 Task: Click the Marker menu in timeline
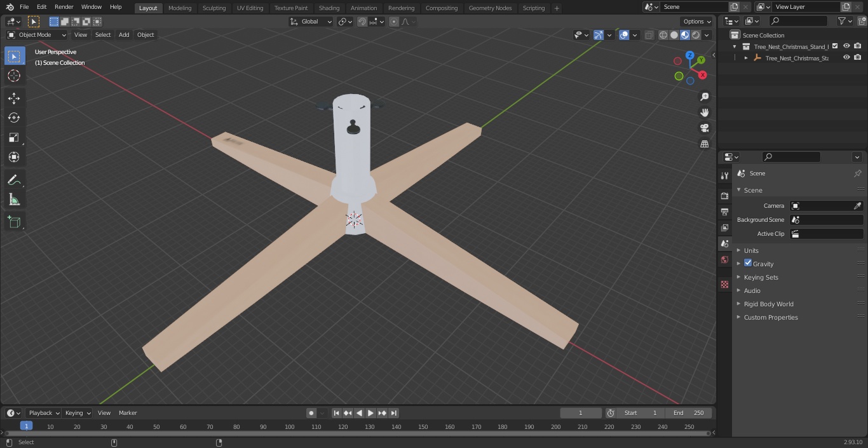[128, 413]
